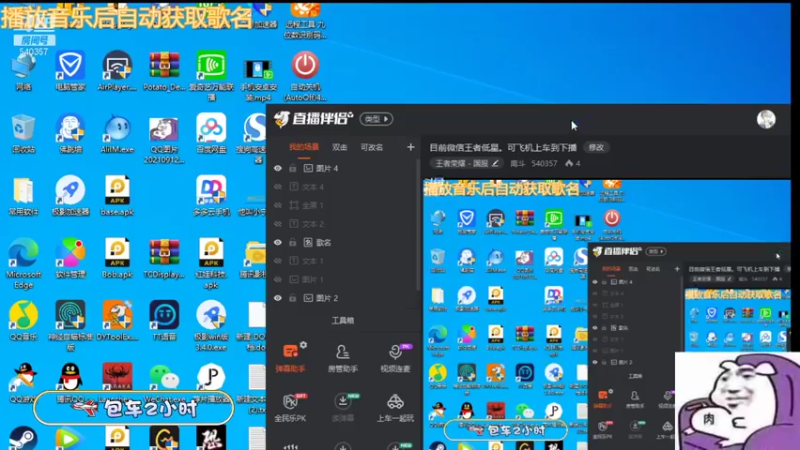
Task: Hide the 图片 2 layer
Action: 278,298
